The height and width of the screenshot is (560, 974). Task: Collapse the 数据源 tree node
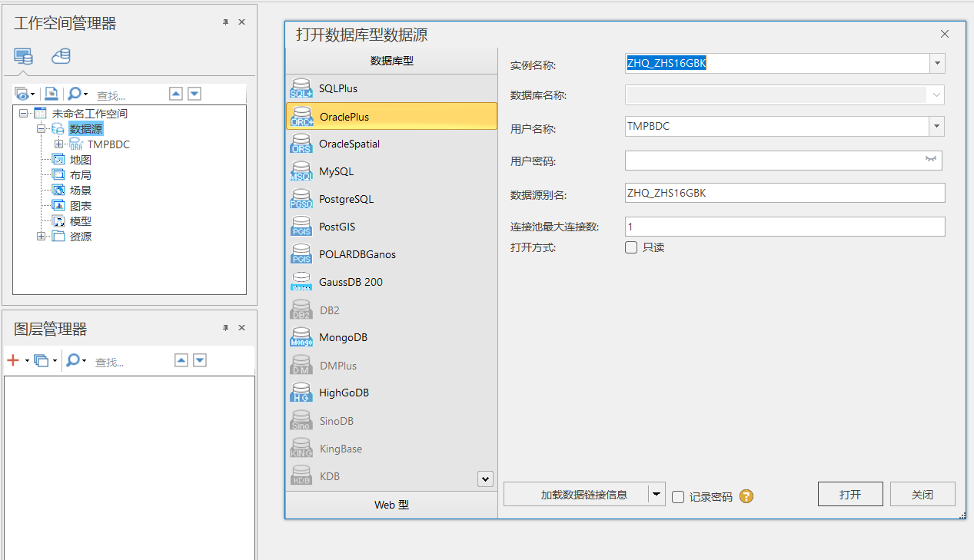[x=42, y=129]
